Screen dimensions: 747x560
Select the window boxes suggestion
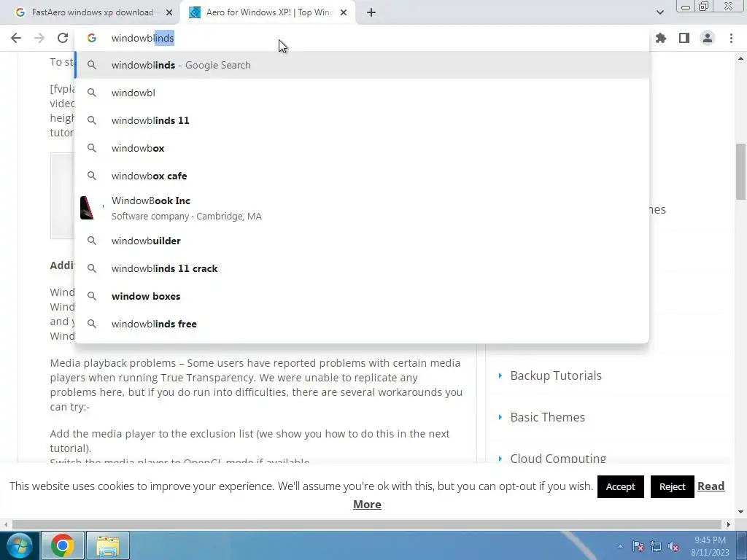click(362, 296)
